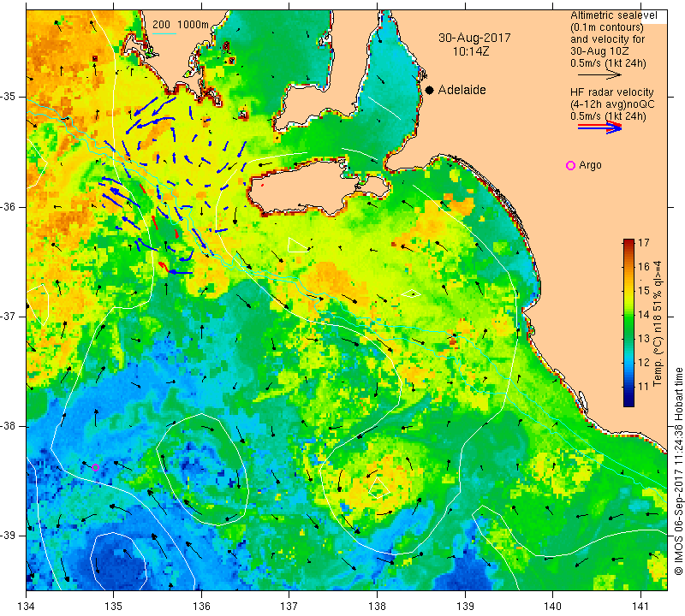
Task: Click the HF radar velocity legend title
Action: pyautogui.click(x=611, y=92)
